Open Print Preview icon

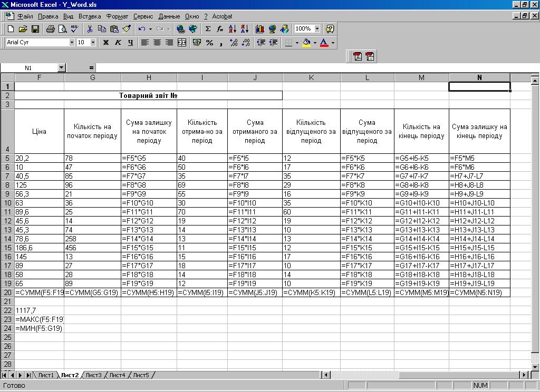(x=62, y=29)
